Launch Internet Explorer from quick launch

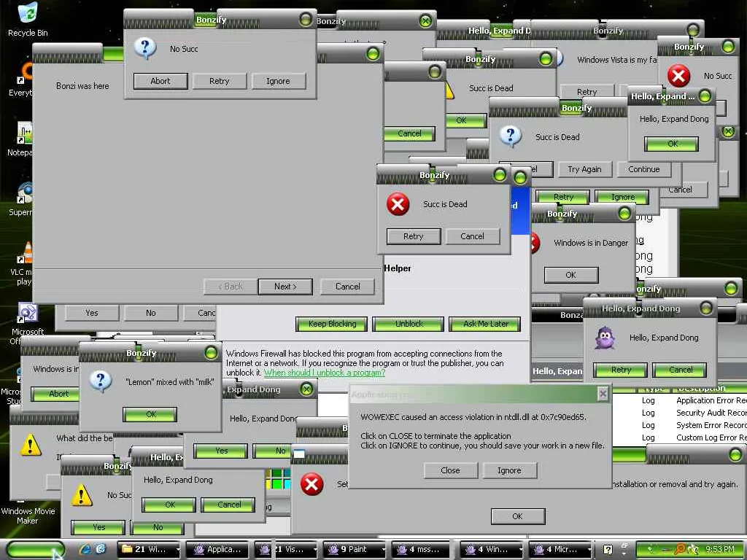(86, 549)
